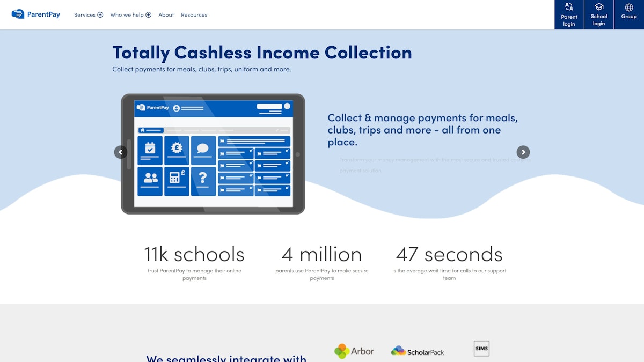Click "is the average wait time" caption
Image resolution: width=644 pixels, height=362 pixels.
click(x=450, y=275)
